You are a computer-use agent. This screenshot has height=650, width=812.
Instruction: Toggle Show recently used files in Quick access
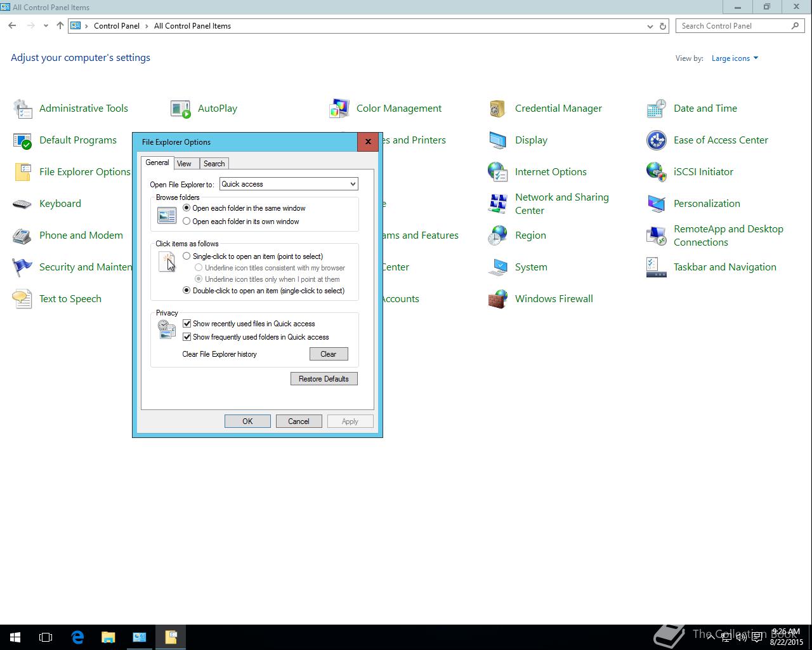click(x=187, y=324)
